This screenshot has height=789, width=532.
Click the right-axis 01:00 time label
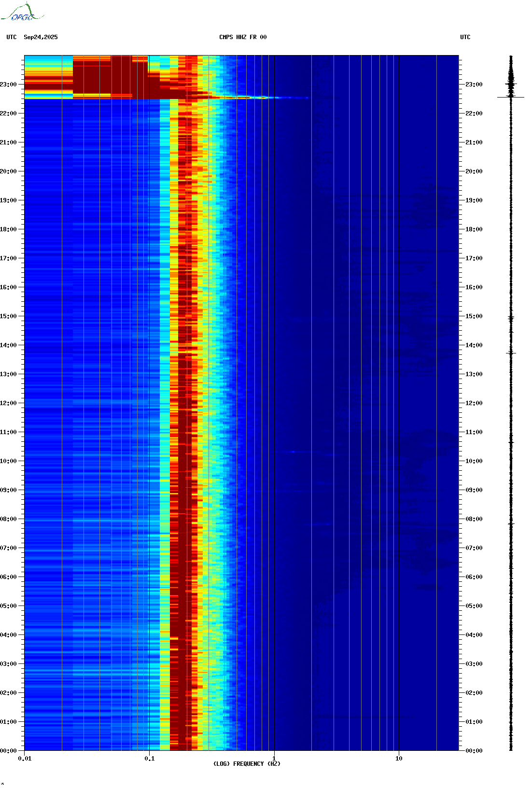(474, 722)
